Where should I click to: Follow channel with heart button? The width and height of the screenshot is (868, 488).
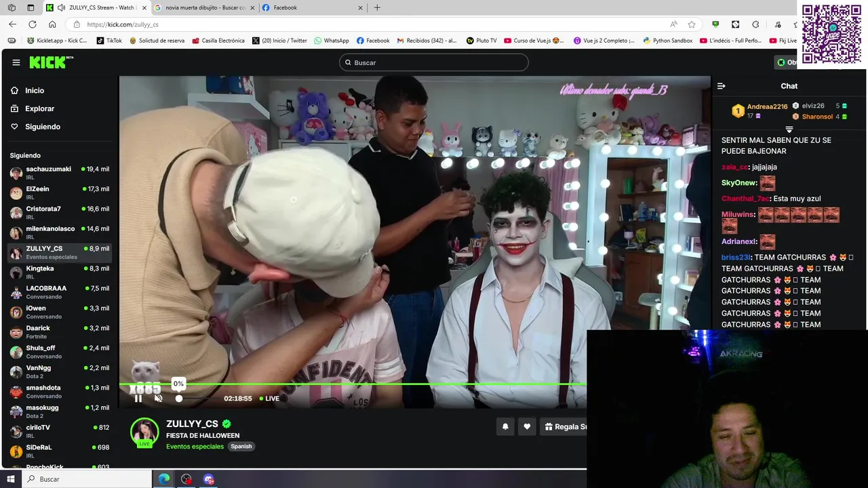click(x=527, y=426)
